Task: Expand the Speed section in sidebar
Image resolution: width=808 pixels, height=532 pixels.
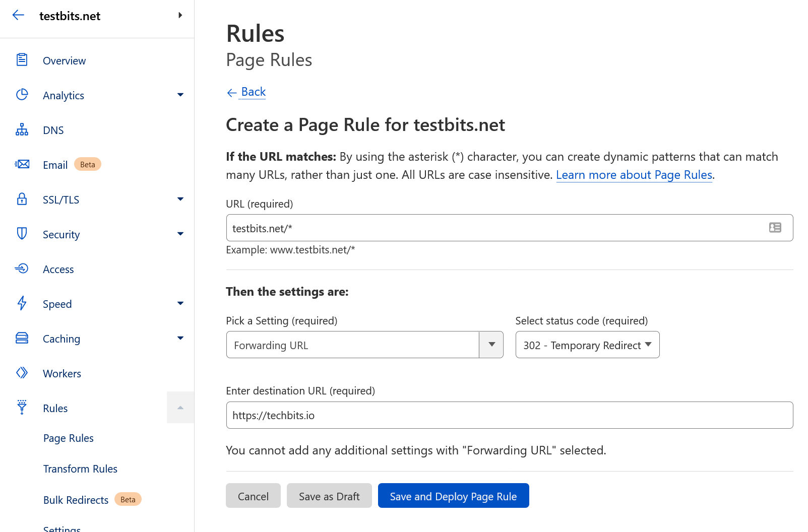Action: pyautogui.click(x=180, y=303)
